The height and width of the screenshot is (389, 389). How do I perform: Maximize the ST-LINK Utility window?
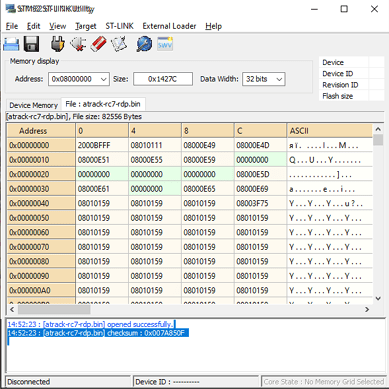[344, 9]
